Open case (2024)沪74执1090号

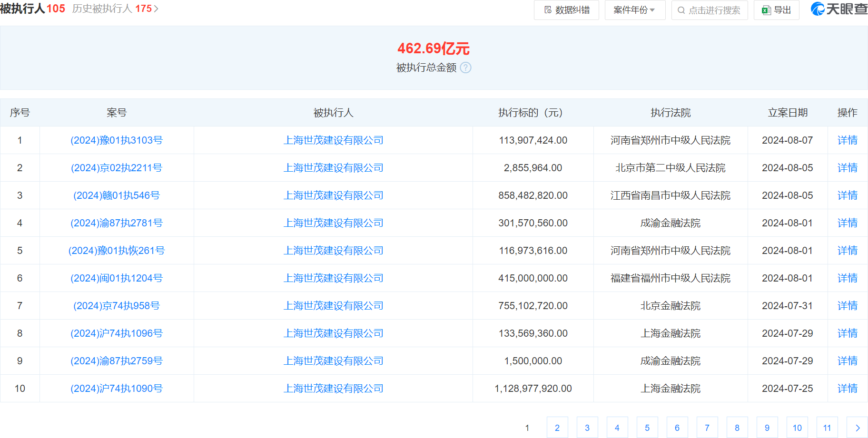[x=117, y=389]
